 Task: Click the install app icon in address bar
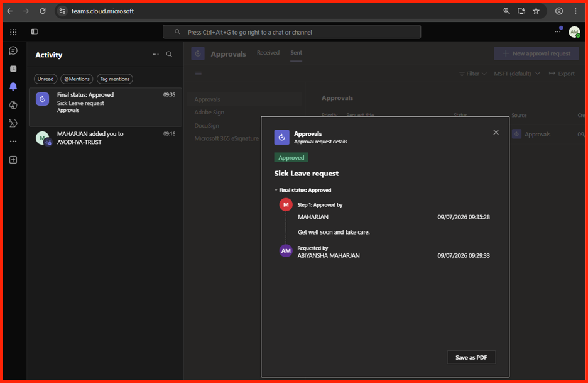(x=521, y=11)
